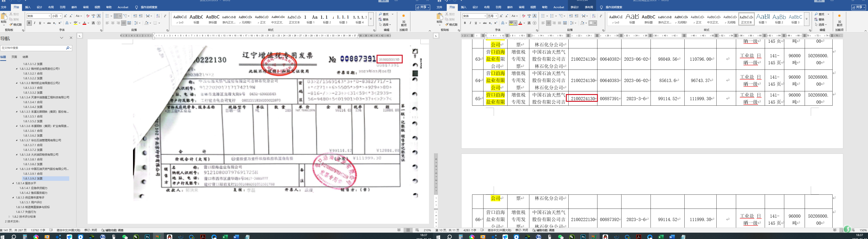Viewport: 868px width, 239px height.
Task: Open font size dropdown (五号) in right window
Action: point(496,16)
